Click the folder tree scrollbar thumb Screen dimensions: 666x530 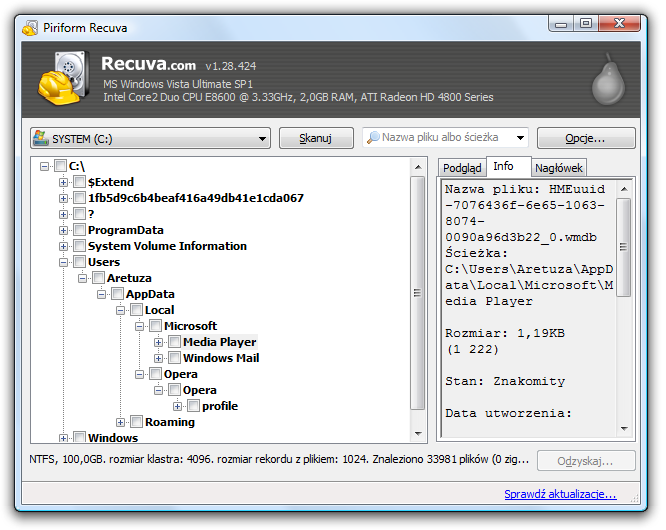[418, 293]
